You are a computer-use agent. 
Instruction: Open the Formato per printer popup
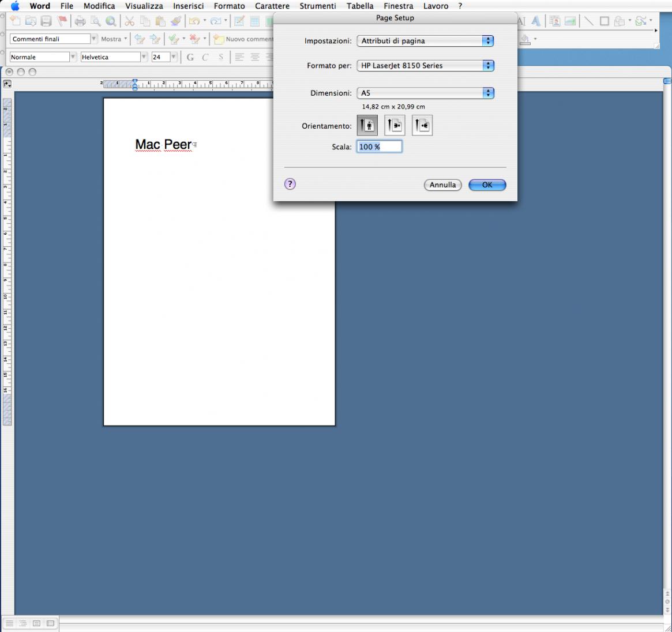[x=425, y=66]
